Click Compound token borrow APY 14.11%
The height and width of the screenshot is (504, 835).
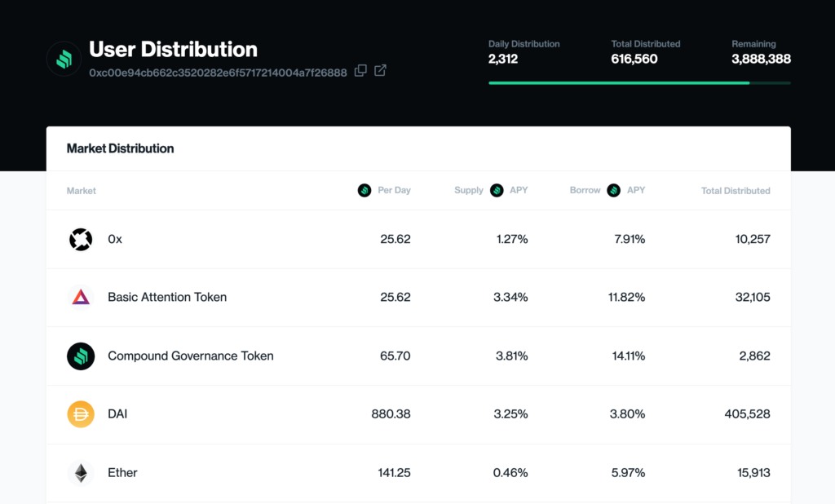point(629,356)
